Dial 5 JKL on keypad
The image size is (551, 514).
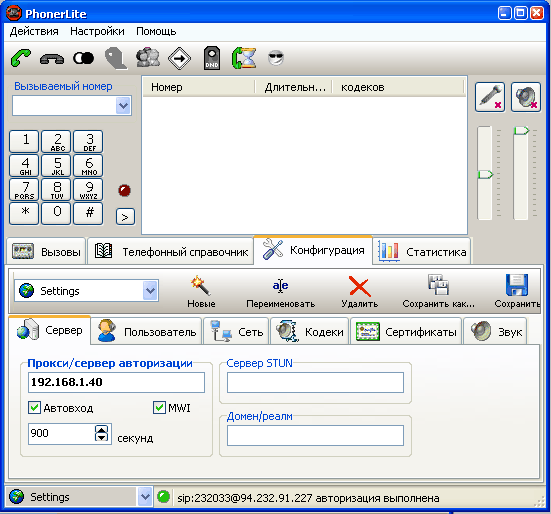tap(56, 165)
